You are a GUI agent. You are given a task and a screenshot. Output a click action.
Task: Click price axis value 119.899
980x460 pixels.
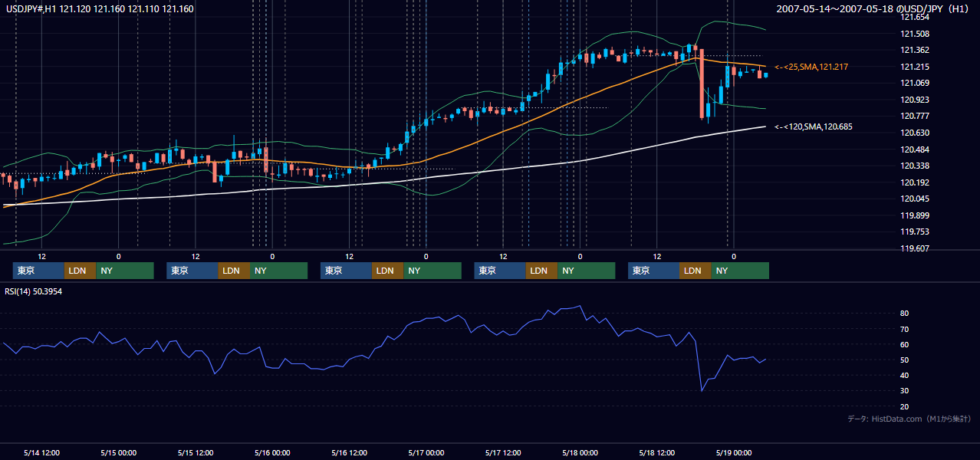(915, 215)
